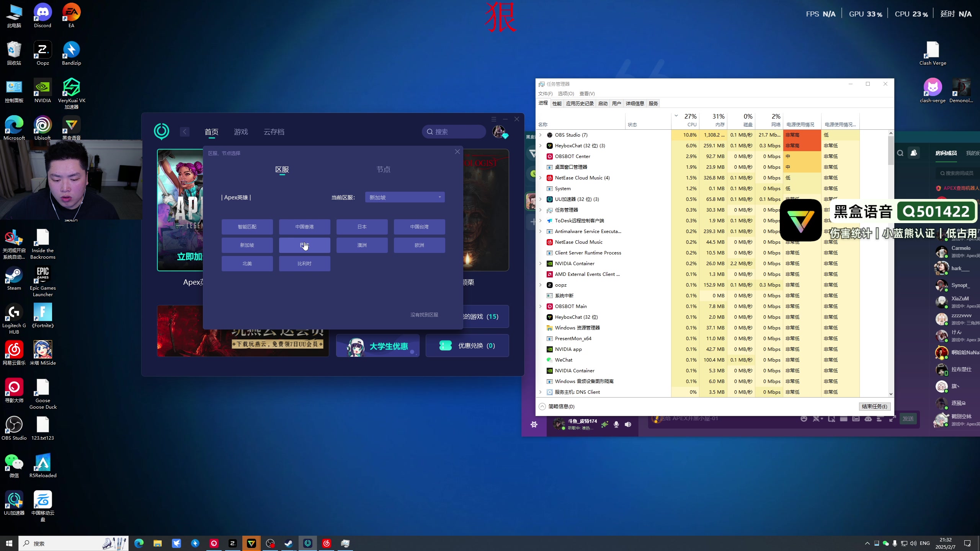Collapse details with 简略信息 arrow
Viewport: 980px width, 551px height.
pos(542,406)
